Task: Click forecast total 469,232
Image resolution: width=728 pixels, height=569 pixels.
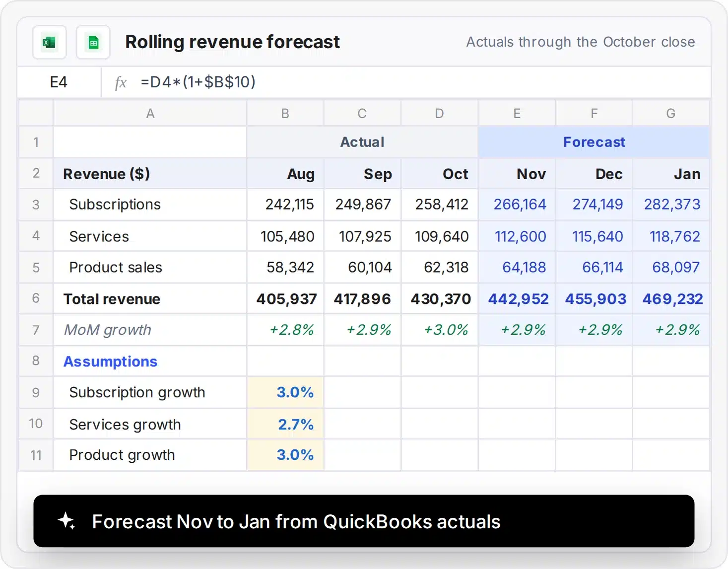Action: point(671,298)
